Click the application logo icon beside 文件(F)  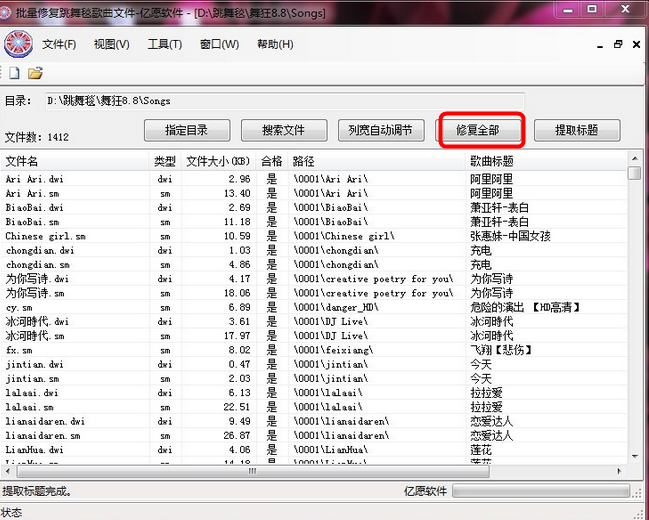pyautogui.click(x=18, y=43)
